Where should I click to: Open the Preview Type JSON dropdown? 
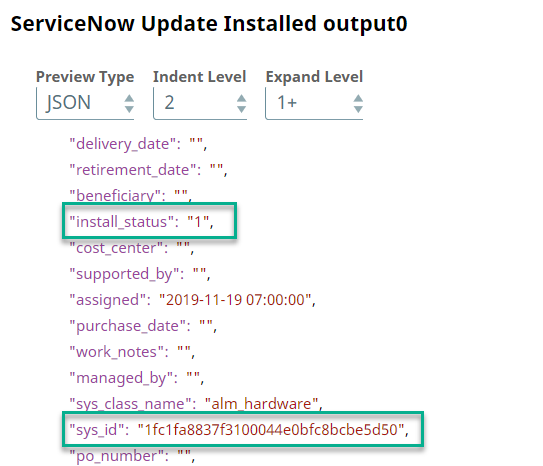click(85, 103)
